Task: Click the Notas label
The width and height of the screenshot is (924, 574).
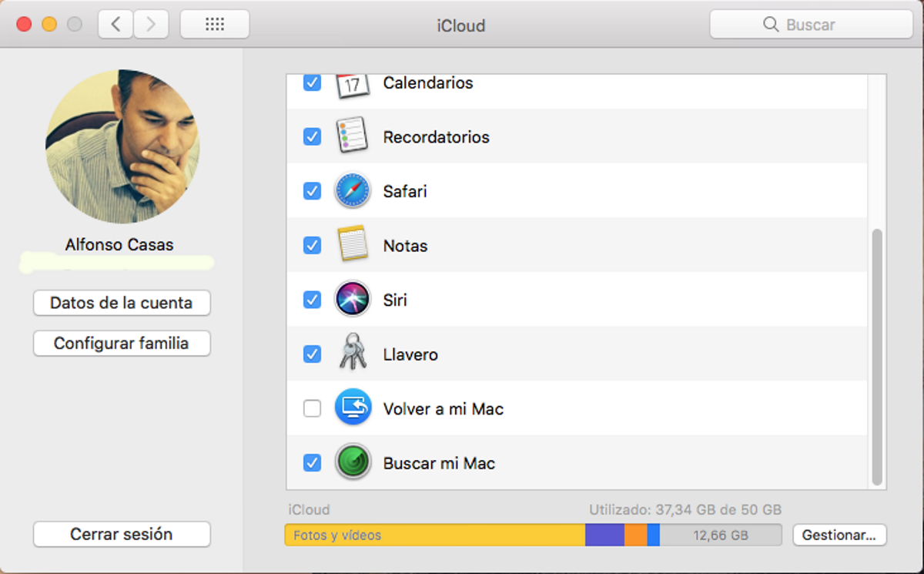Action: 405,246
